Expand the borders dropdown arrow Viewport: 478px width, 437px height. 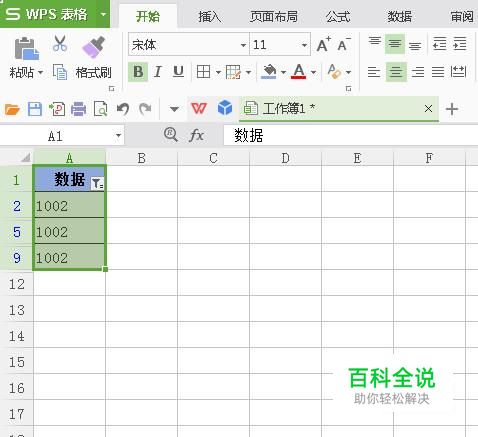click(218, 72)
